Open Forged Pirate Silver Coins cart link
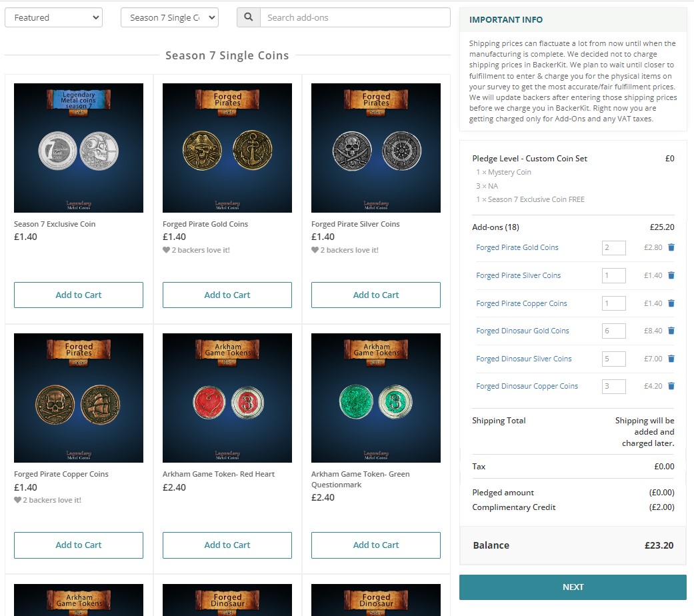Viewport: 694px width, 616px height. click(x=518, y=275)
